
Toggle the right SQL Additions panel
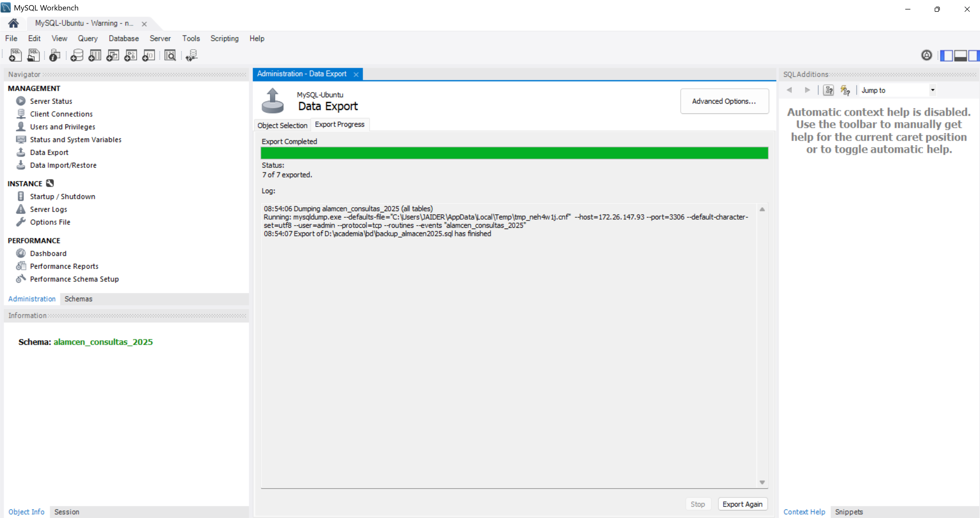tap(974, 56)
